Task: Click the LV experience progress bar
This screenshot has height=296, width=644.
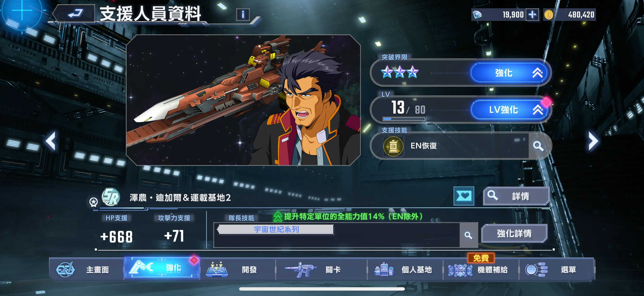Action: [404, 119]
